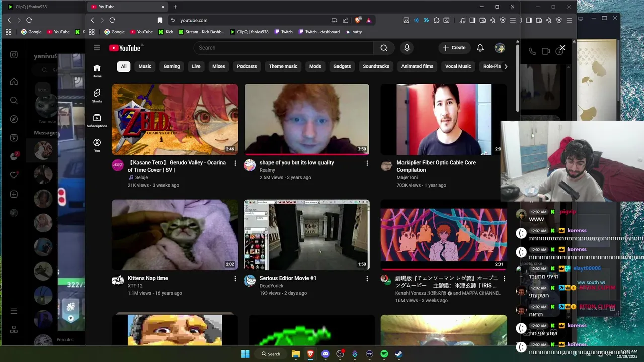The width and height of the screenshot is (644, 362).
Task: Select the Live filter chip
Action: coord(196,66)
